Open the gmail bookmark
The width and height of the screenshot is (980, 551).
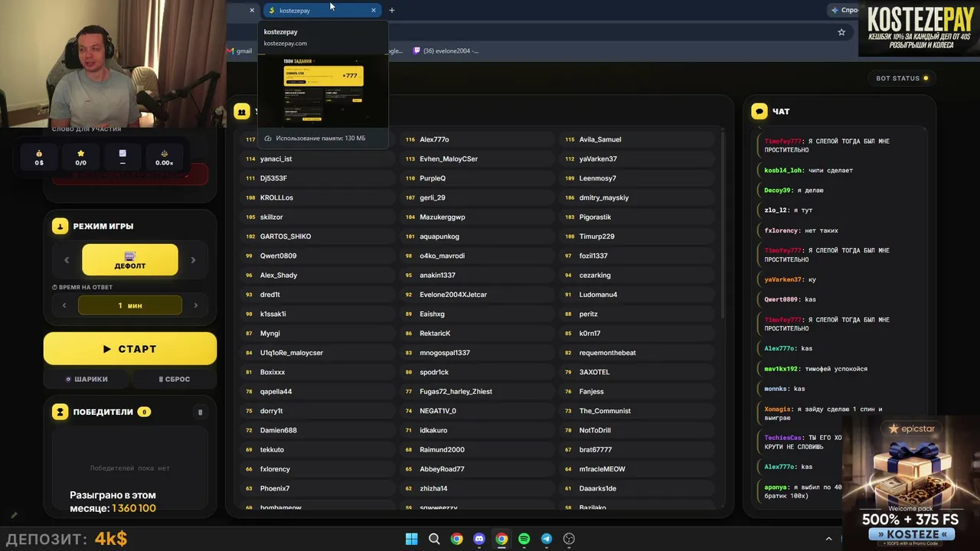[240, 51]
